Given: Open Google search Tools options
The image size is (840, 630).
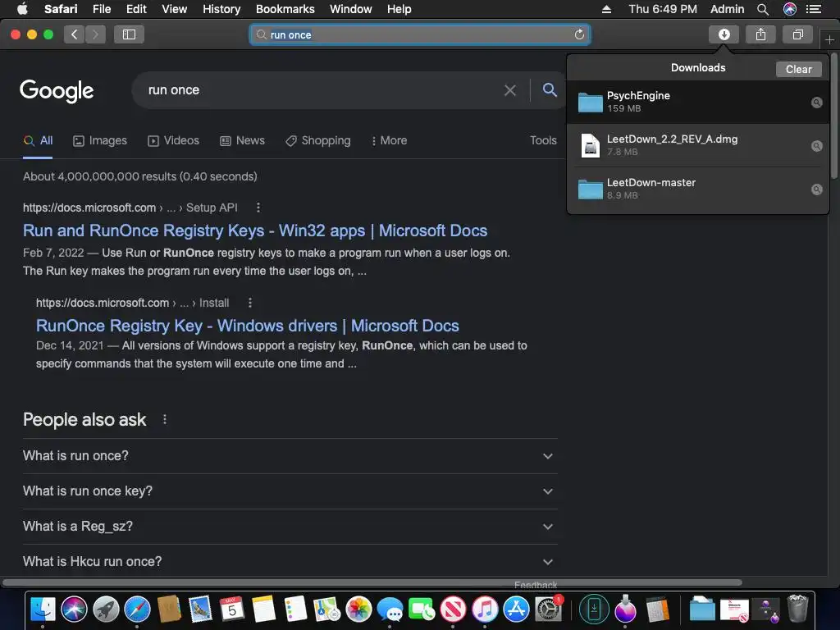Looking at the screenshot, I should [543, 140].
